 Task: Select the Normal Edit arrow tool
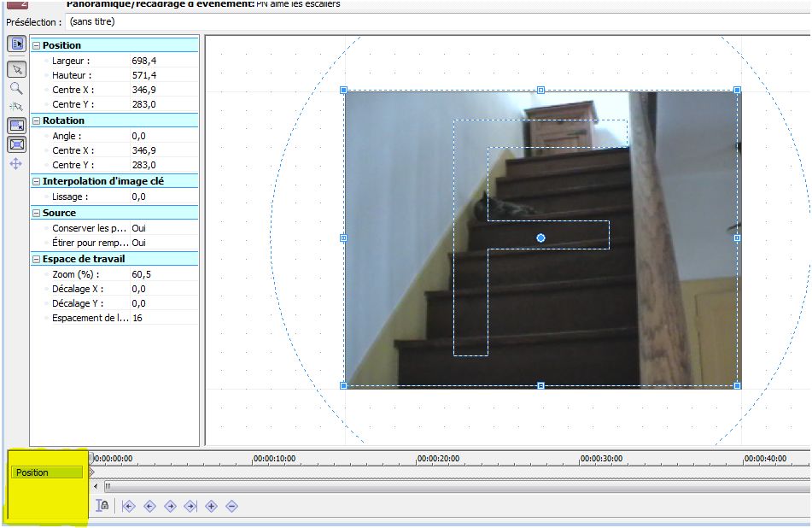[x=16, y=69]
